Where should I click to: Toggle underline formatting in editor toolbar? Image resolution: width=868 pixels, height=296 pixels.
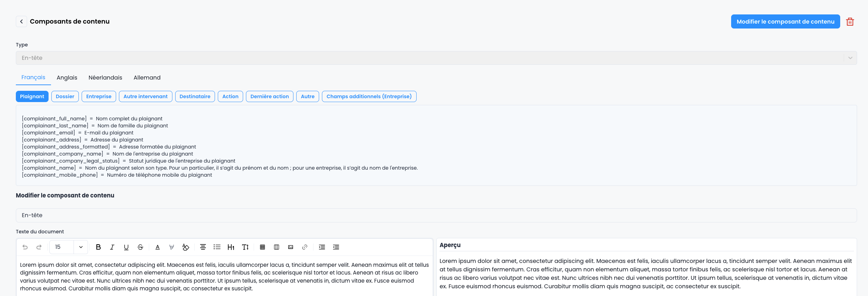126,247
